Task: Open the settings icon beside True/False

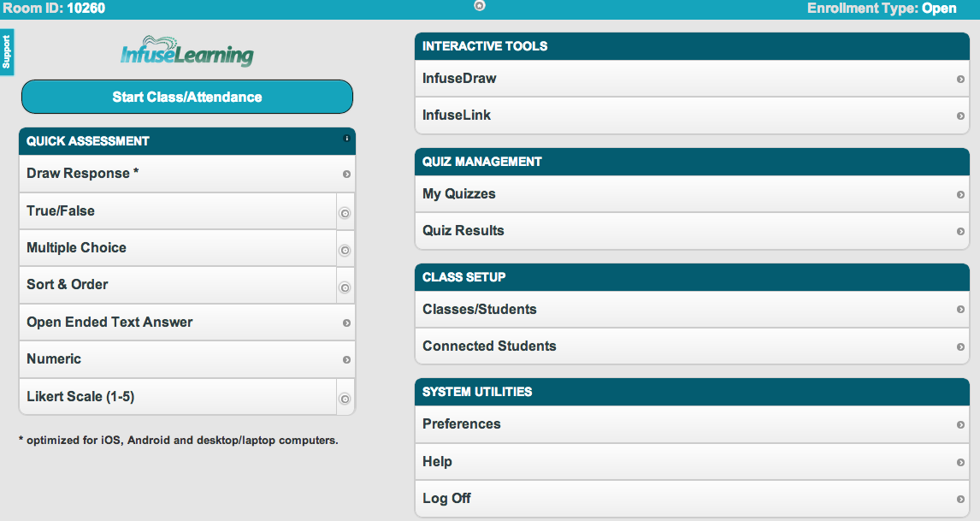Action: tap(345, 213)
